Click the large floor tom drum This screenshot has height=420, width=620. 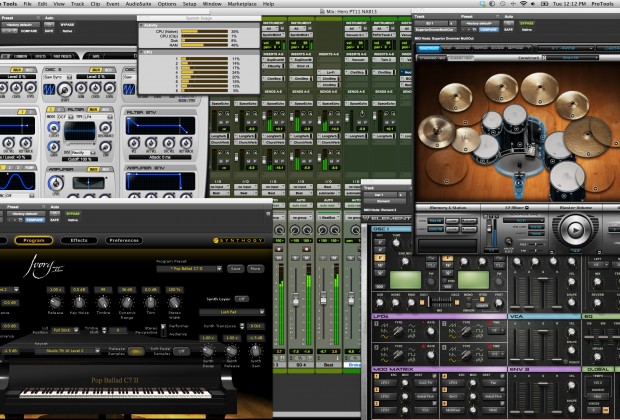pos(567,177)
